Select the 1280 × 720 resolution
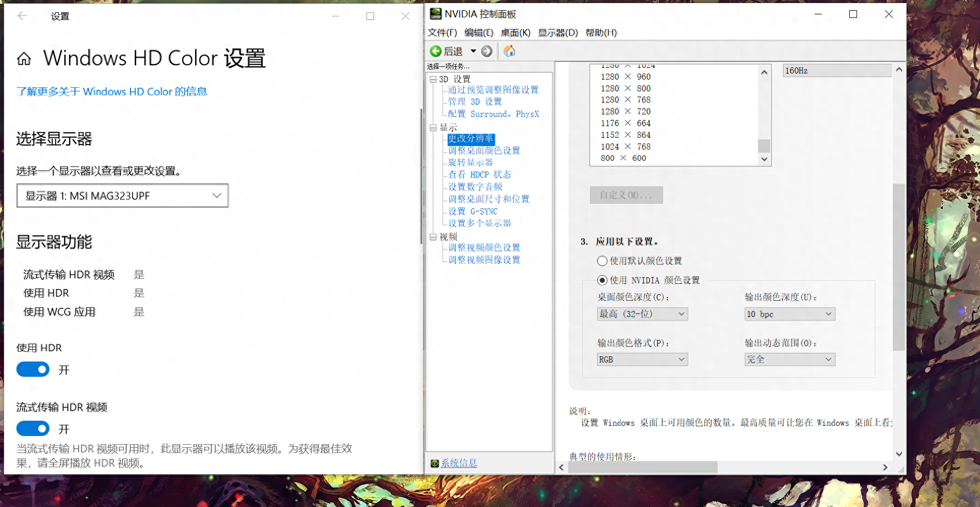 coord(625,111)
